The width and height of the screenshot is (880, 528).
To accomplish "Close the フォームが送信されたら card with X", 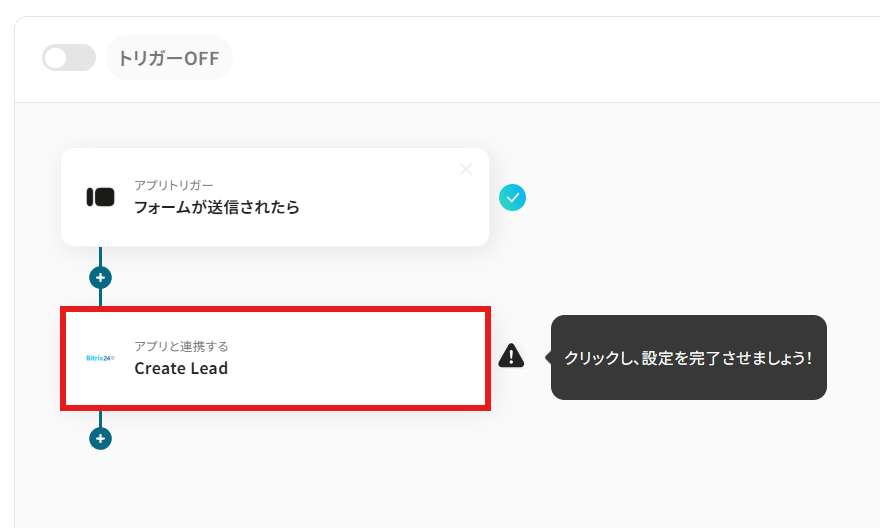I will coord(465,169).
